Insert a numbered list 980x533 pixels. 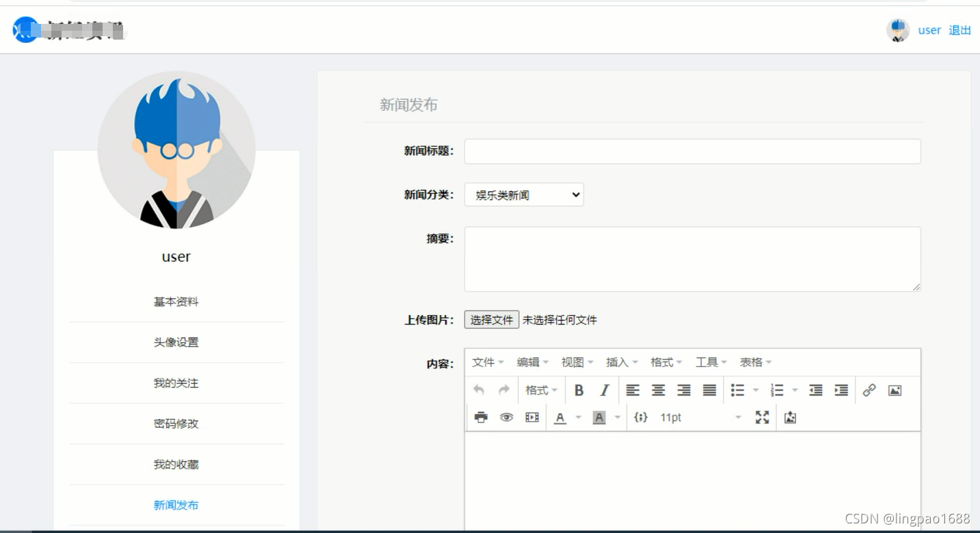click(777, 390)
